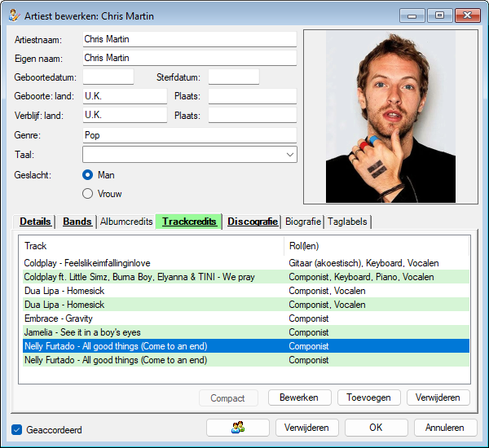489x448 pixels.
Task: Select the second Dua Lipa - Homesick row
Action: [x=246, y=305]
